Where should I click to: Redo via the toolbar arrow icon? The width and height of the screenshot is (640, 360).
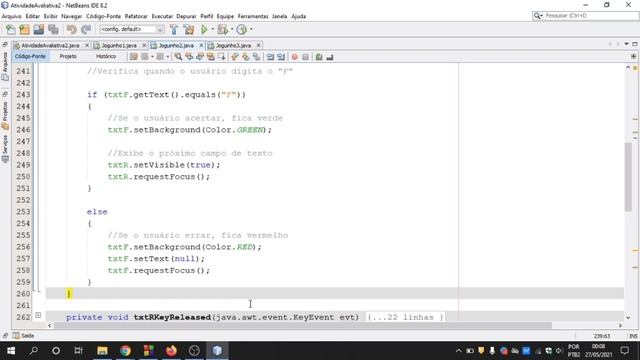click(86, 29)
